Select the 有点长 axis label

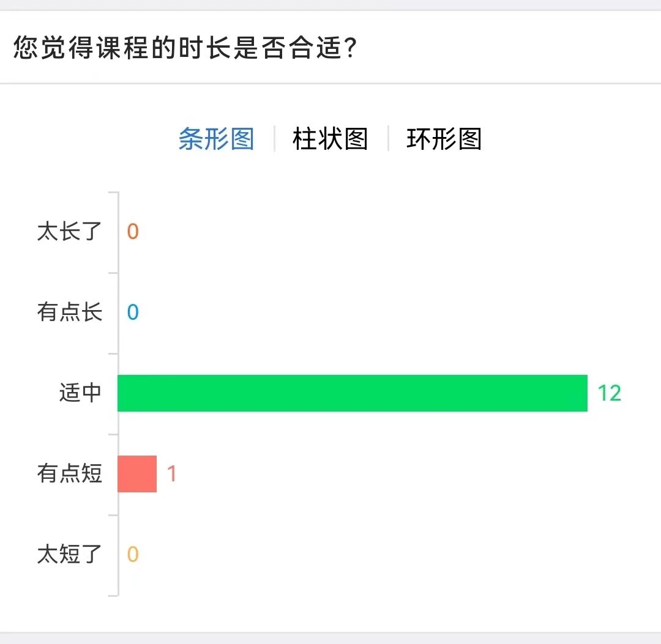point(69,313)
